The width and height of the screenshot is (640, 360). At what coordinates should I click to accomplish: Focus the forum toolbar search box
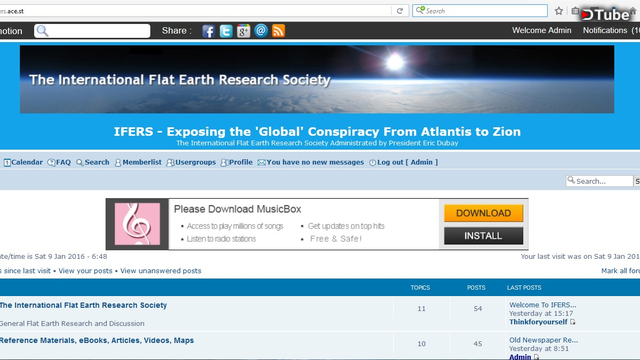click(92, 31)
